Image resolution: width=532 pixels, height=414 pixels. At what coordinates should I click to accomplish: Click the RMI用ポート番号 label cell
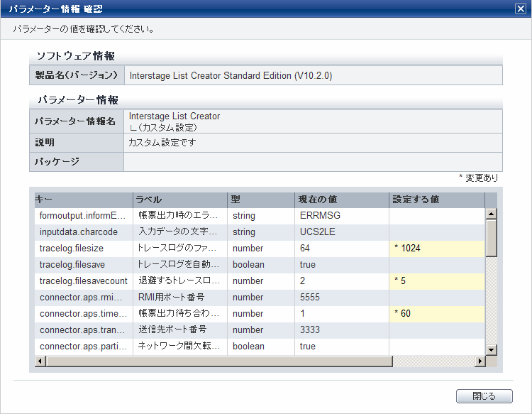pos(180,297)
